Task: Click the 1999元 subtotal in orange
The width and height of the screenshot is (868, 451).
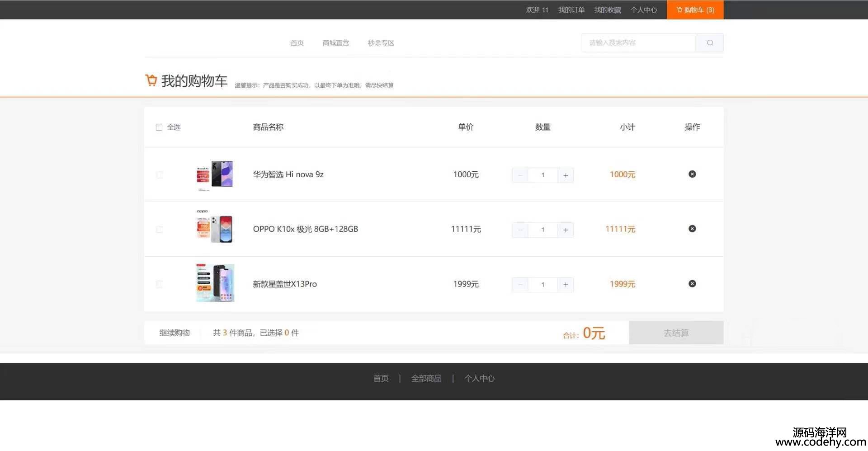Action: 623,284
